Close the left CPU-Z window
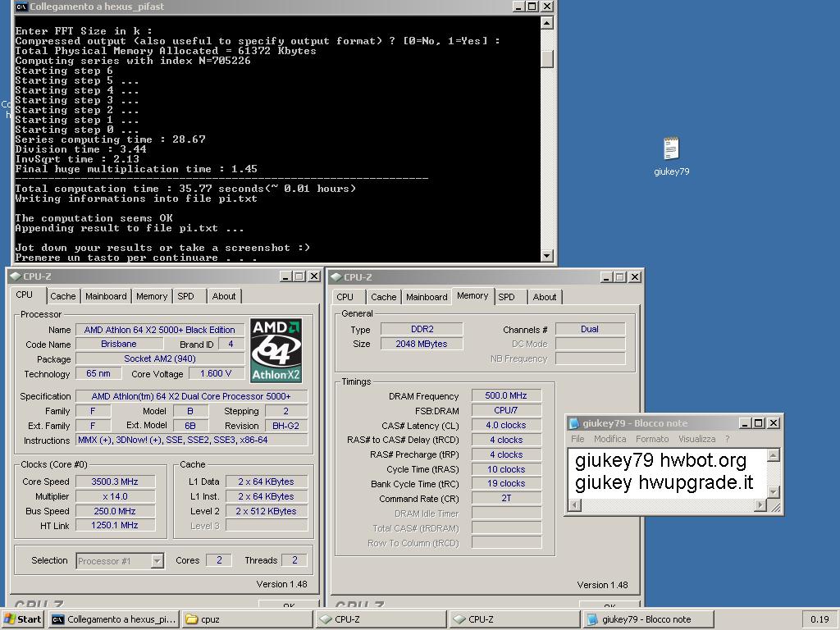 coord(314,276)
